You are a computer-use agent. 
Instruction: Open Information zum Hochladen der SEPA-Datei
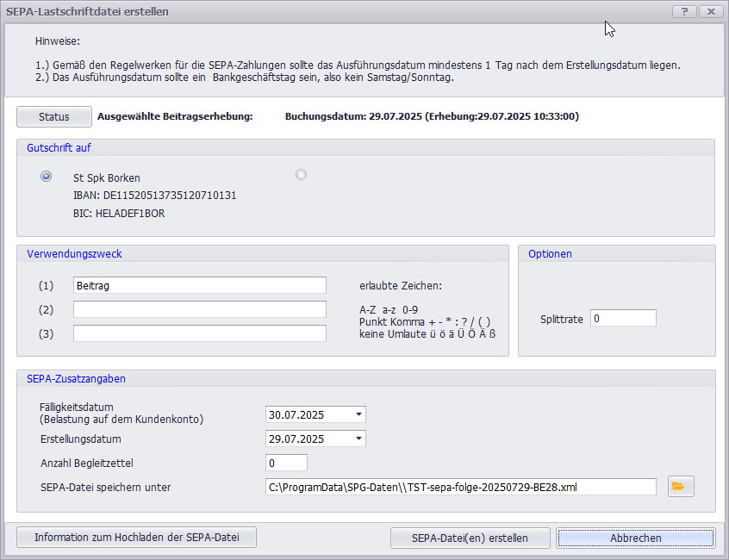tap(136, 538)
